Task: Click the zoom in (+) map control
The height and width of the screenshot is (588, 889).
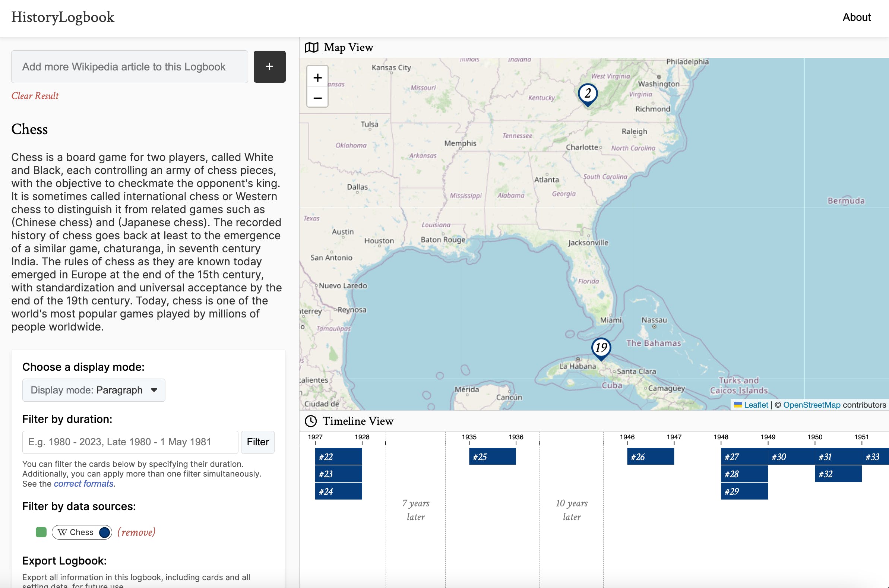Action: 317,78
